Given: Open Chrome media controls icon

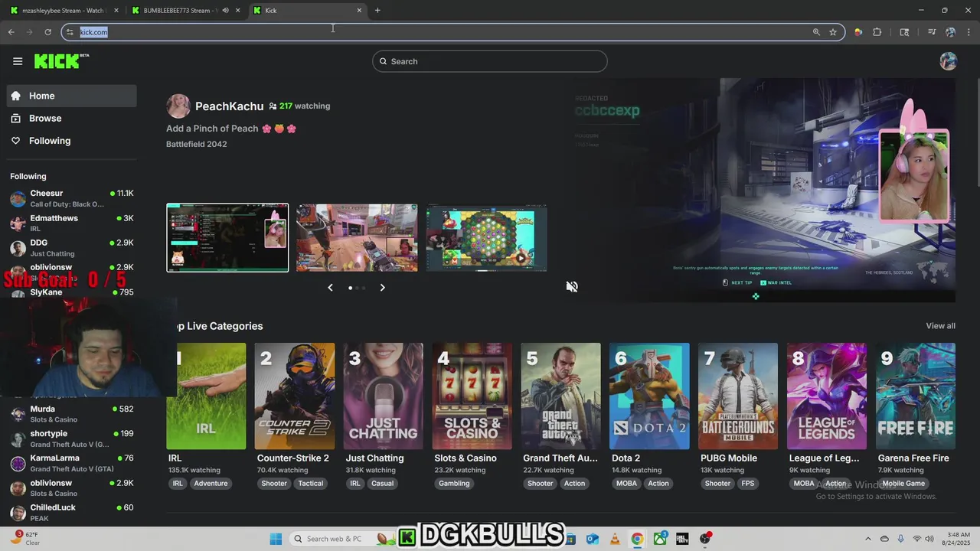Looking at the screenshot, I should [x=932, y=32].
